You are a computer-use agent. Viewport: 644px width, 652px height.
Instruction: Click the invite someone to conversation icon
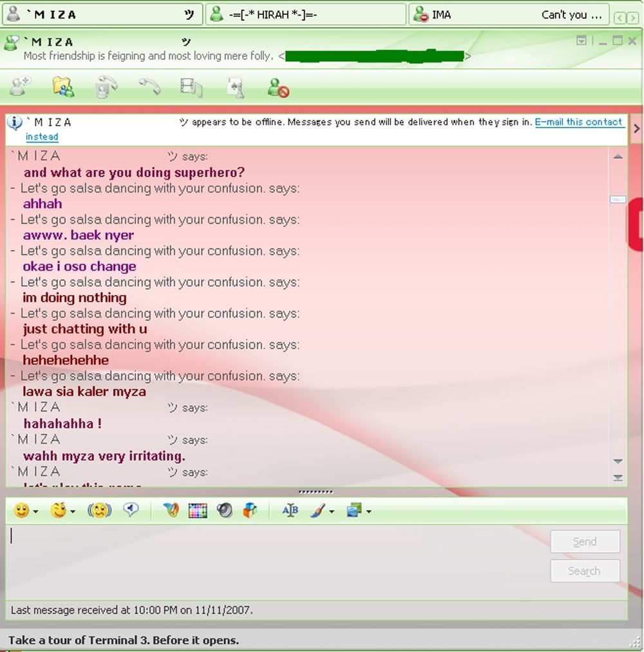[21, 86]
